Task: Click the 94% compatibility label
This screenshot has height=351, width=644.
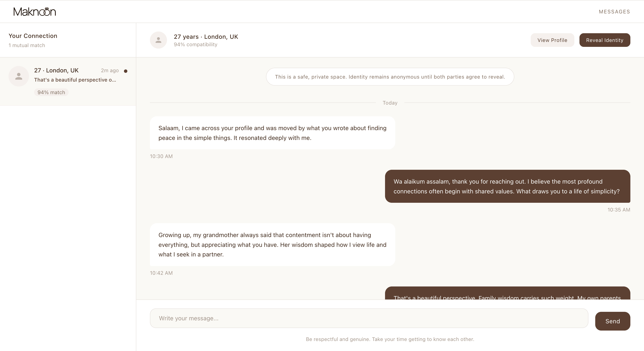Action: click(x=195, y=45)
